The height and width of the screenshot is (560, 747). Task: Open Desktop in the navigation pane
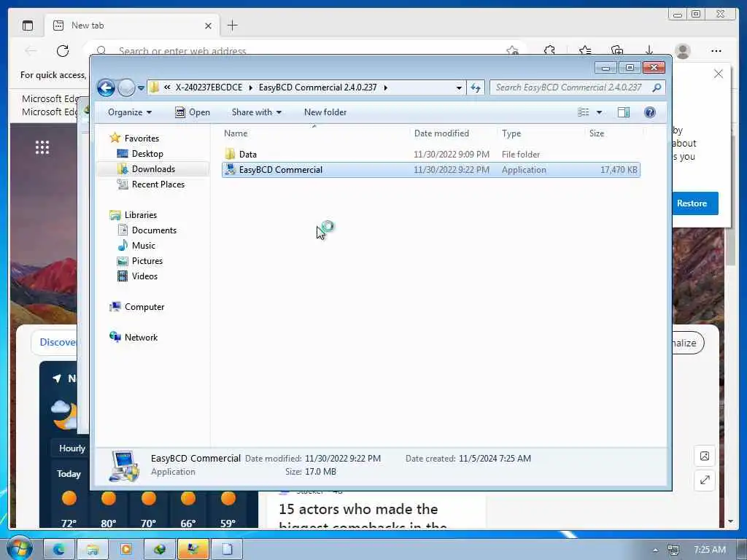[x=147, y=154]
